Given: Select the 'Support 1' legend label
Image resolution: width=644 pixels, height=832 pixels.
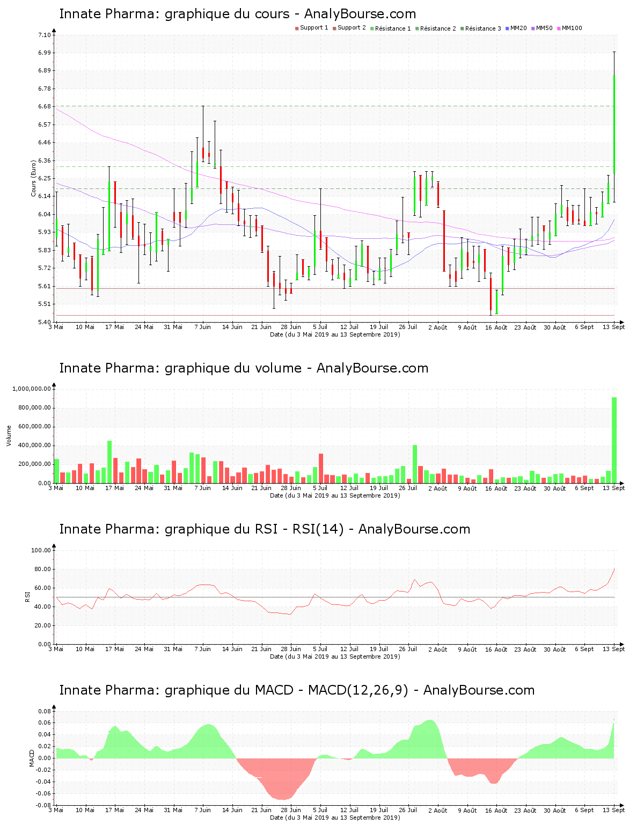Looking at the screenshot, I should point(314,28).
